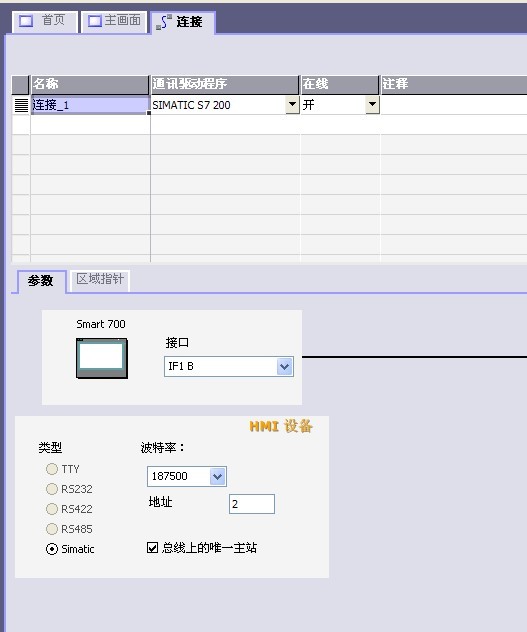
Task: Open the 通讯驱动程序 SIMATIC S7 200 dropdown
Action: click(x=292, y=105)
